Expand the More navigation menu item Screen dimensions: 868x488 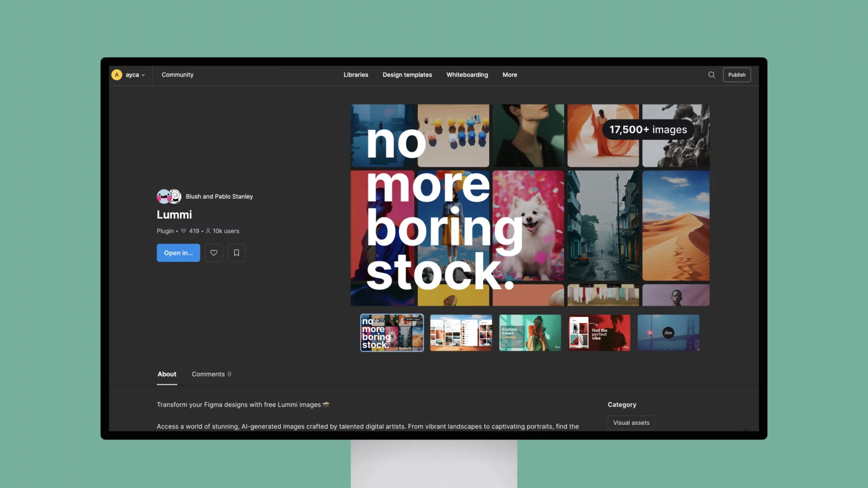click(509, 75)
